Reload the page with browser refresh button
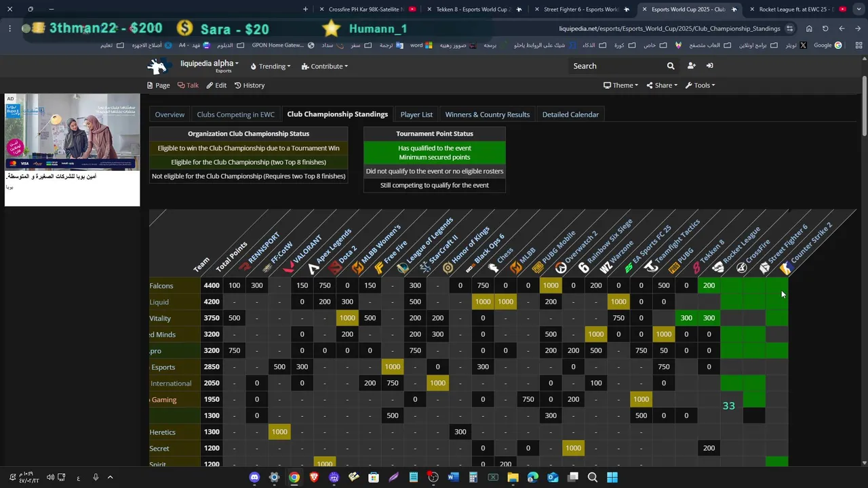868x488 pixels. 825,28
